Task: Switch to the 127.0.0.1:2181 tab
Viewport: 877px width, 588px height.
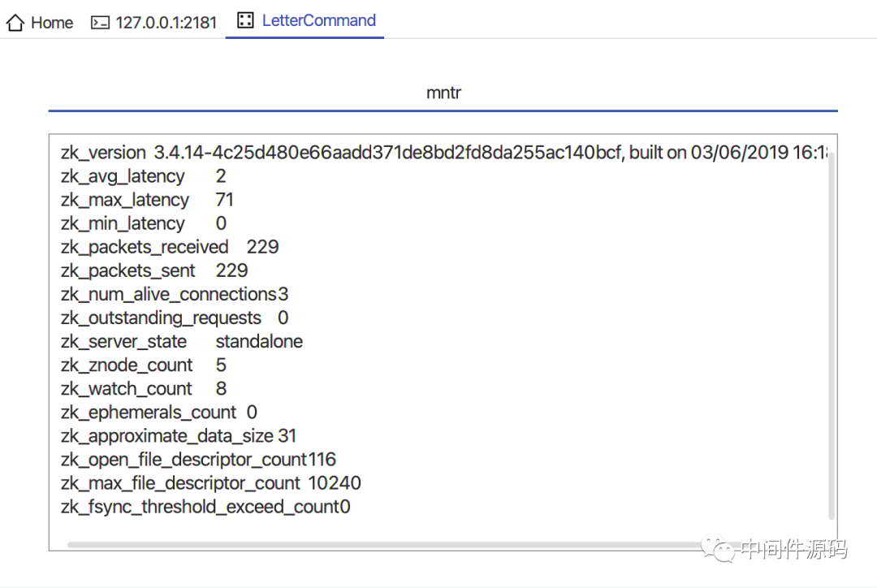Action: point(153,23)
